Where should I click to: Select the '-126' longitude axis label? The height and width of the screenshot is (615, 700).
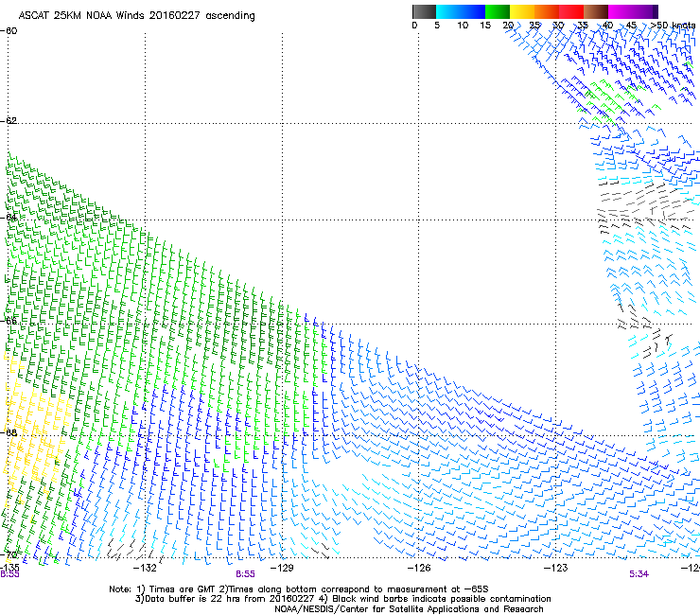pyautogui.click(x=419, y=568)
